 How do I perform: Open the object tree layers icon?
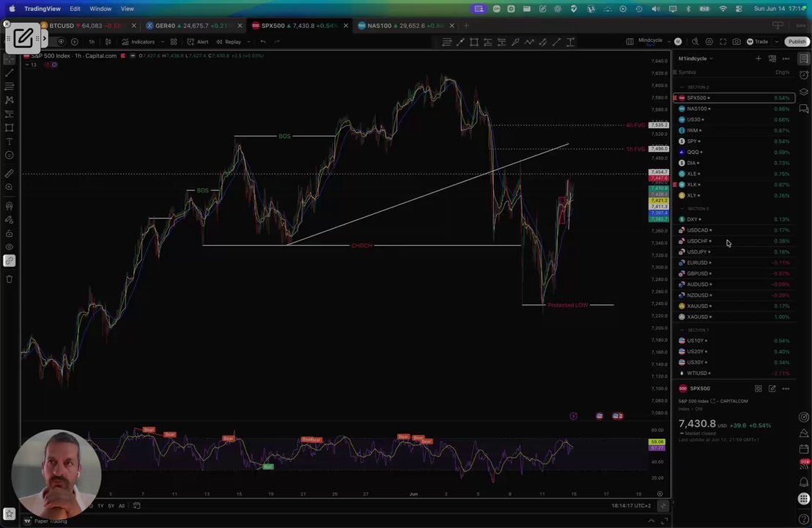pyautogui.click(x=804, y=92)
